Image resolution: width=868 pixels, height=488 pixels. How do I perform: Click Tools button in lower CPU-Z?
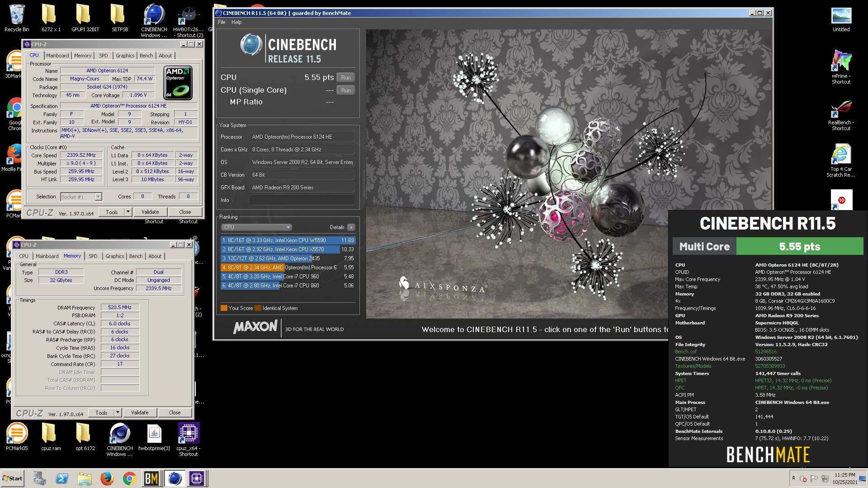click(101, 413)
